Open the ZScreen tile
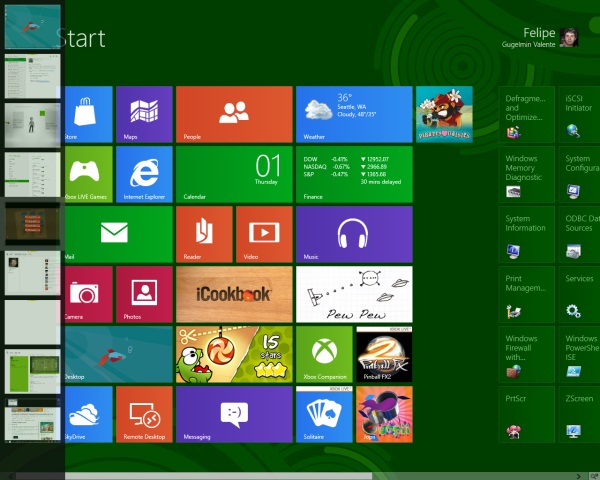Image resolution: width=600 pixels, height=480 pixels. pyautogui.click(x=579, y=414)
